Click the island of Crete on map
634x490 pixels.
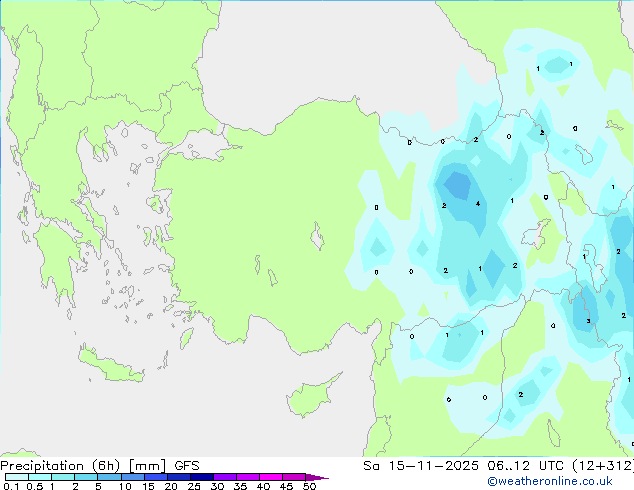pos(110,365)
